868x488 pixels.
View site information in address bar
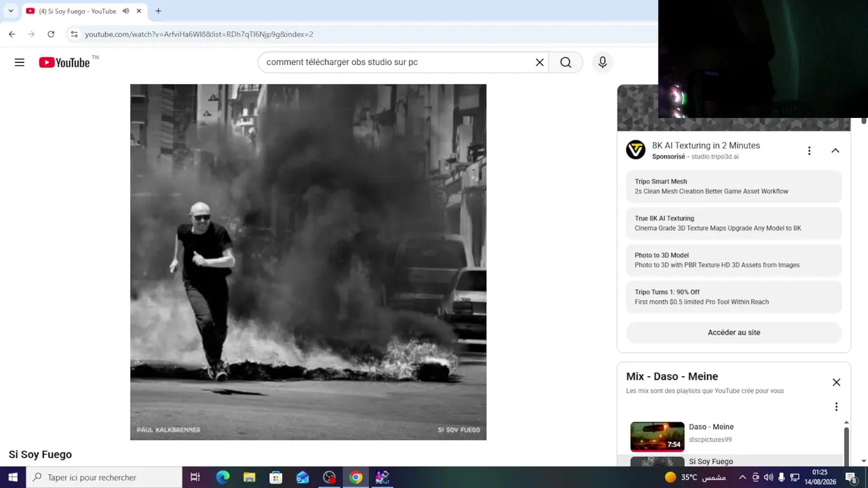(x=74, y=34)
